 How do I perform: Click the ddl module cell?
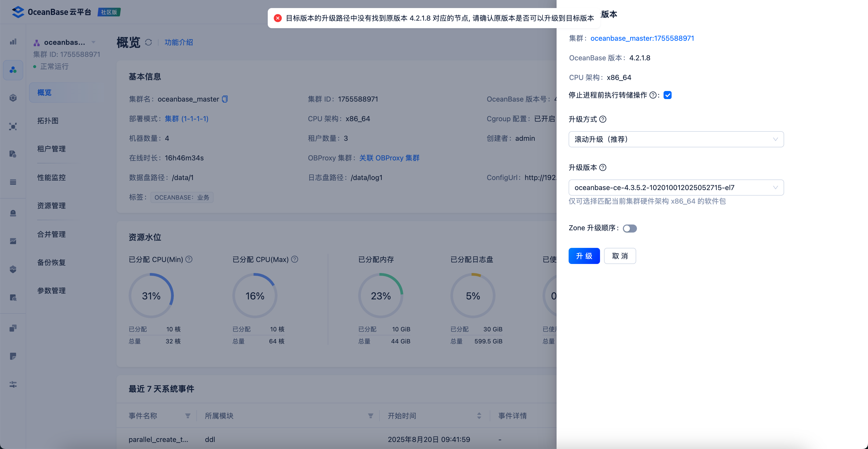point(210,439)
